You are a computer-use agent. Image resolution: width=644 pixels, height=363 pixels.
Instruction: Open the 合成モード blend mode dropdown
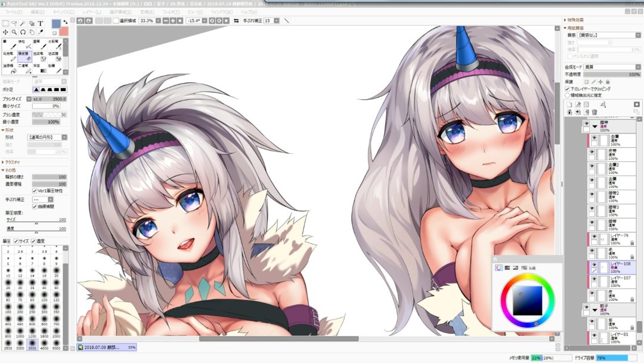click(x=638, y=67)
